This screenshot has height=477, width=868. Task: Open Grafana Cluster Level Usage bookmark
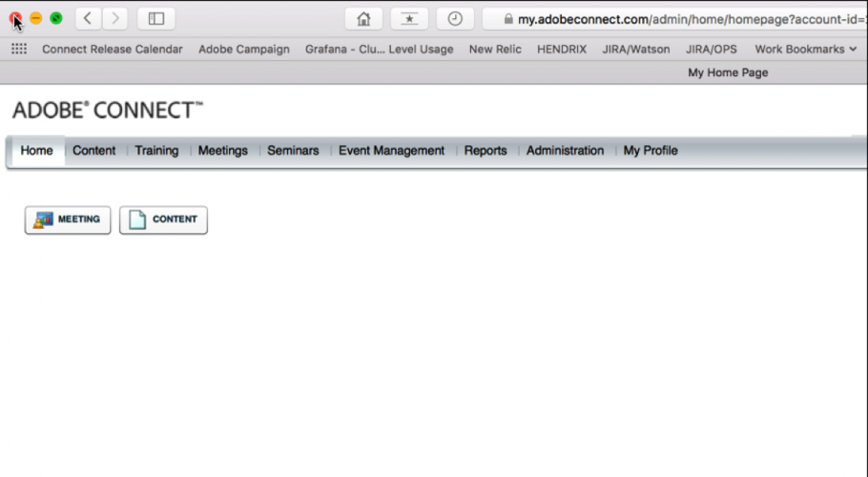tap(380, 50)
